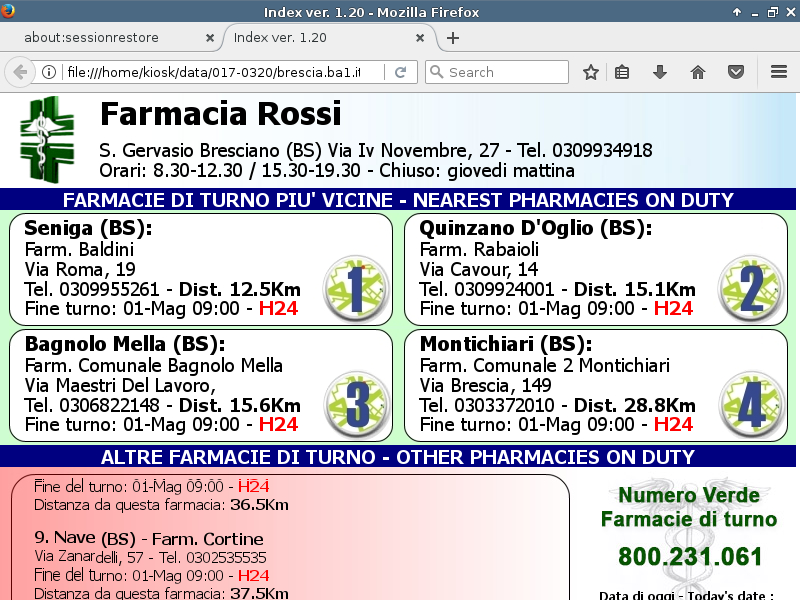This screenshot has width=800, height=600.
Task: Select the map badge number 2
Action: pyautogui.click(x=751, y=289)
